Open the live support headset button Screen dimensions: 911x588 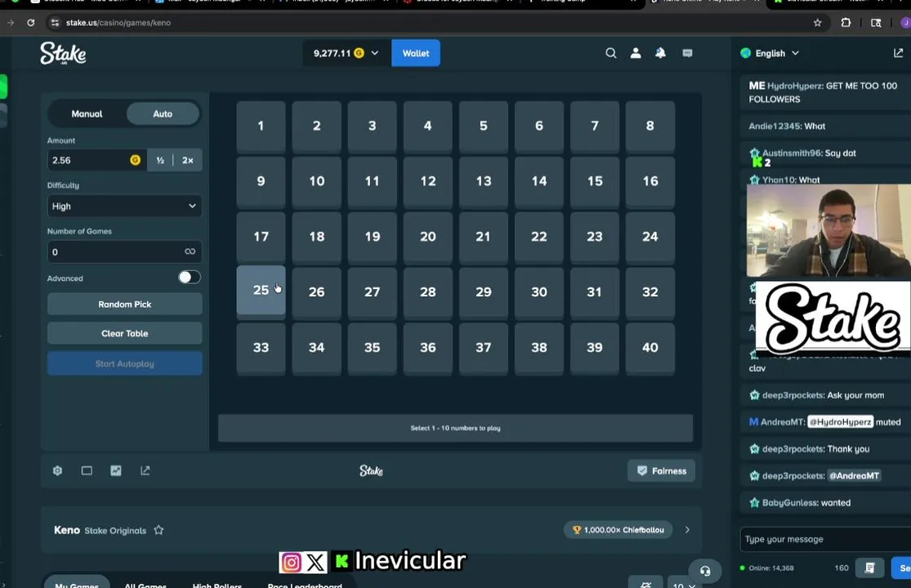[705, 571]
